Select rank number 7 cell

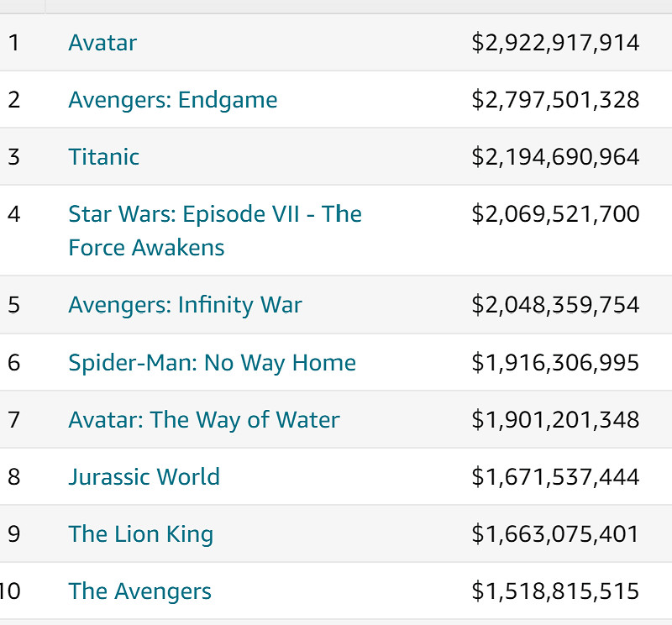pos(13,420)
